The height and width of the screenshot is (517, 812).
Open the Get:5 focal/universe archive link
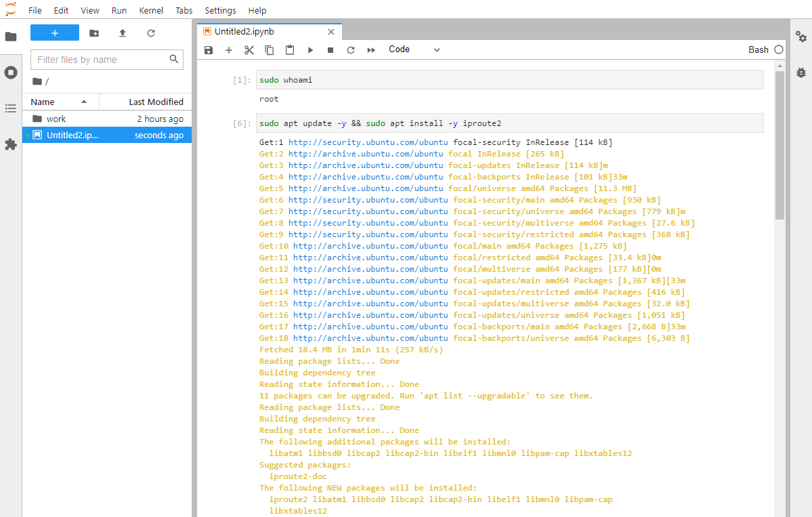click(x=366, y=188)
